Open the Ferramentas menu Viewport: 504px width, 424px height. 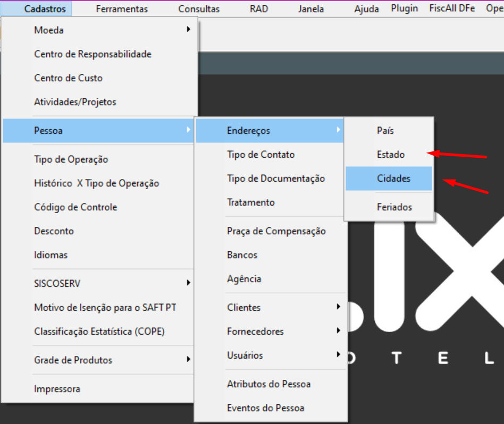122,9
